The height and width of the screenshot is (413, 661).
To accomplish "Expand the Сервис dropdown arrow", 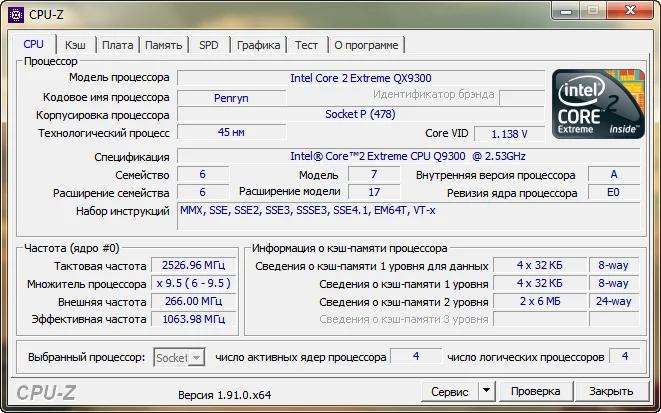I will (486, 392).
